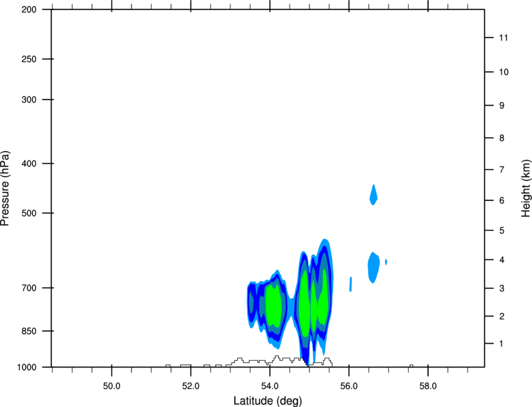Pick the height label 2 km
This screenshot has height=407, width=532.
[502, 316]
